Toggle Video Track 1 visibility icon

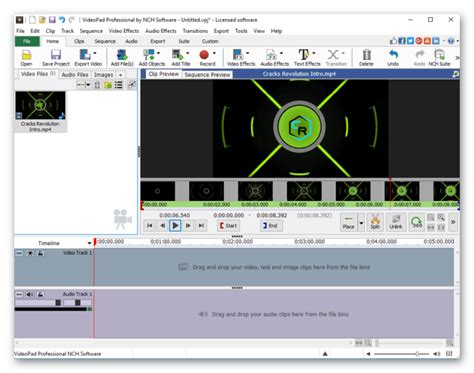tap(30, 253)
